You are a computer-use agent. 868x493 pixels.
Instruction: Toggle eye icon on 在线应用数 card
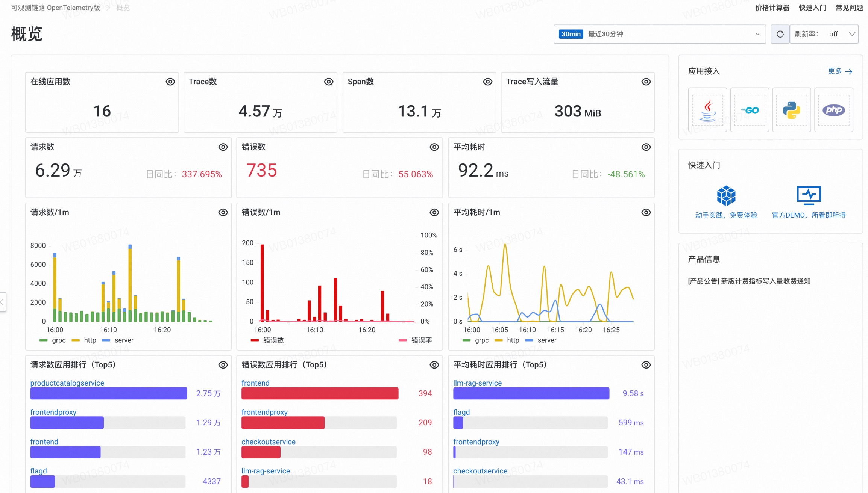coord(170,82)
